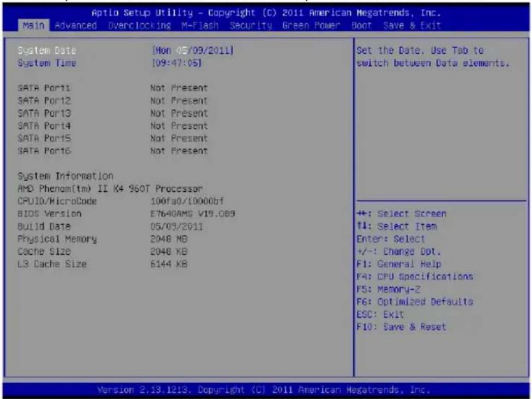532x399 pixels.
Task: Click the F5: Memory-Z hint
Action: 388,289
